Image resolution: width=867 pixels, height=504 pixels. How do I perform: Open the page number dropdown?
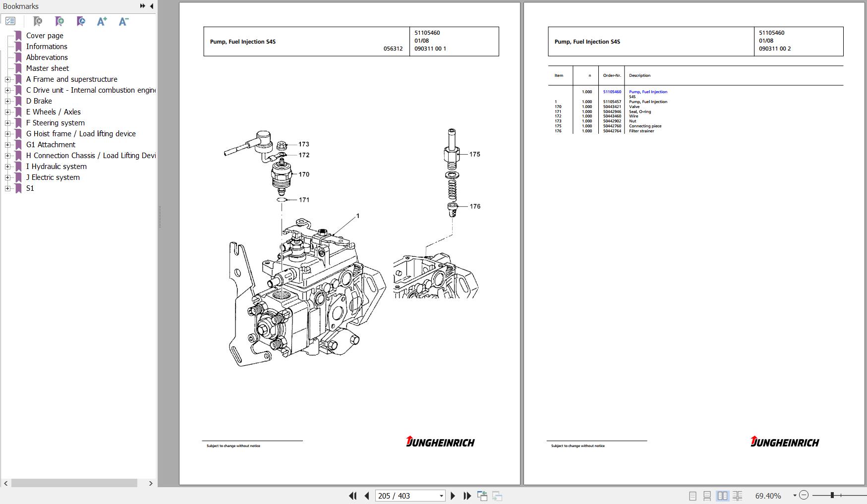tap(441, 496)
